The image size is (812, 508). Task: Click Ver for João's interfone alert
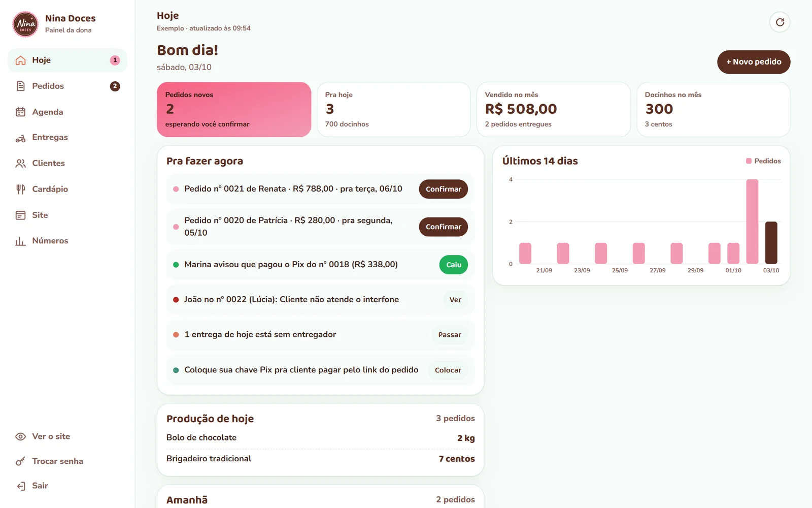[x=455, y=300]
